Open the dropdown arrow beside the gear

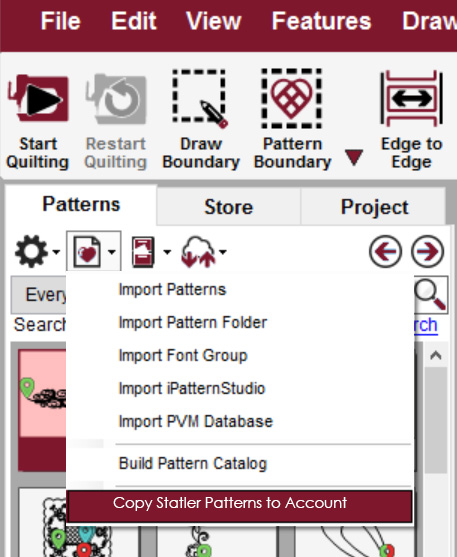(x=56, y=252)
